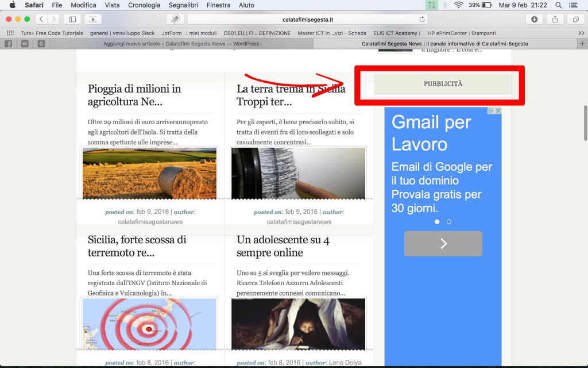This screenshot has height=368, width=588.
Task: Open the Finestra menu
Action: coord(218,5)
